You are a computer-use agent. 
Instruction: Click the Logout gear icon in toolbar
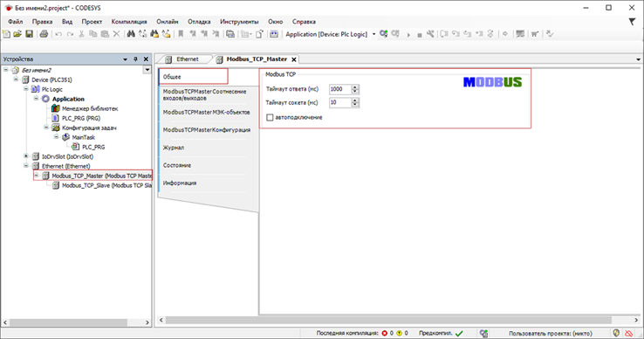[395, 34]
